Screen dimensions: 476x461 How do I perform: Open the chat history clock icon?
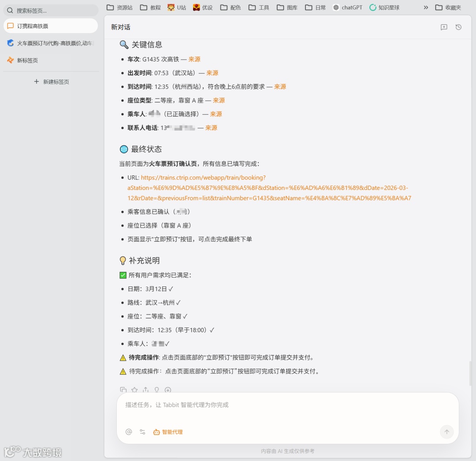coord(458,27)
